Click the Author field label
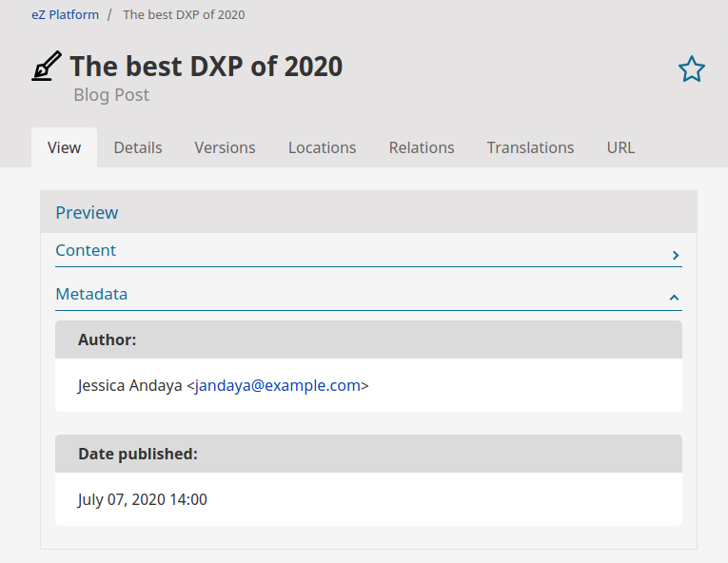 107,340
